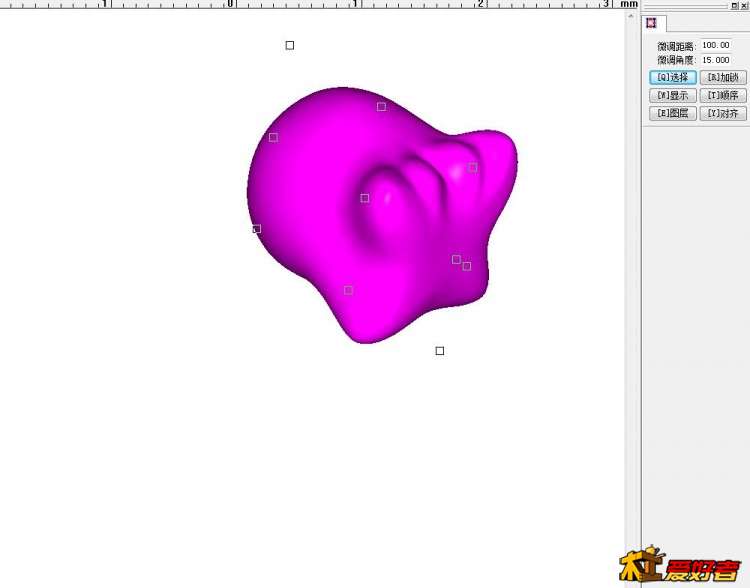This screenshot has height=588, width=750.
Task: Click the canvas scrollbar up arrow
Action: pos(631,15)
